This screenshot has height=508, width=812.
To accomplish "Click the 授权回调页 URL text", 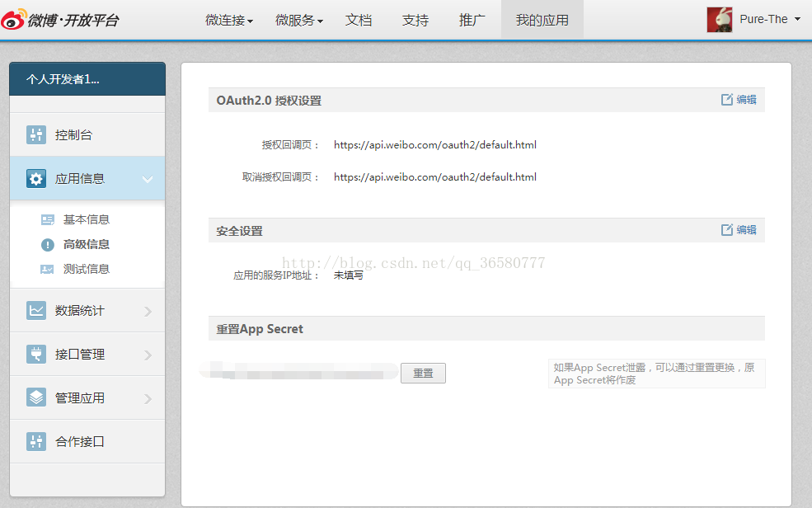I will coord(435,145).
